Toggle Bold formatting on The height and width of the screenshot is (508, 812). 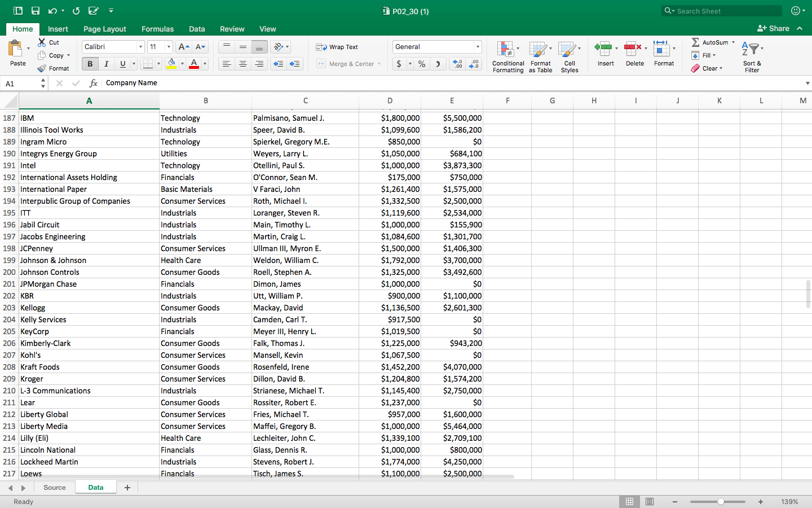pos(90,64)
